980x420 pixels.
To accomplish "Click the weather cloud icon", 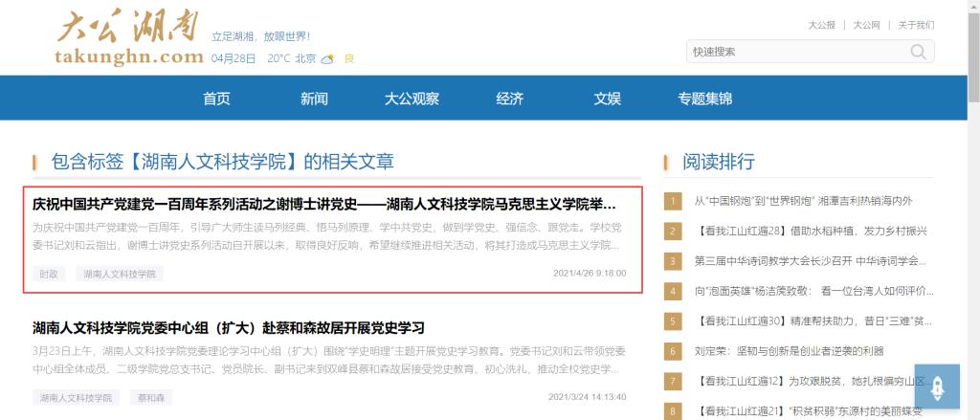I will tap(327, 58).
